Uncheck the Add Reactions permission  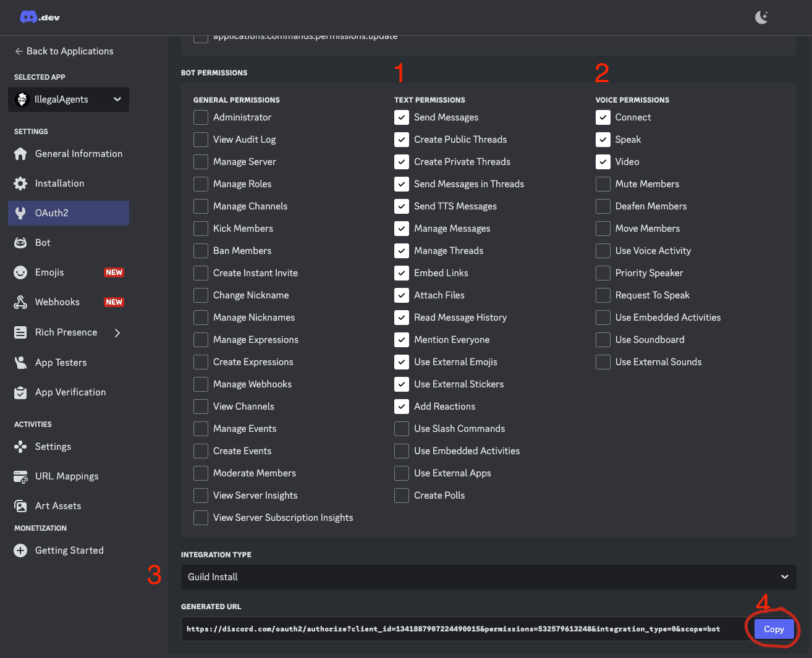402,407
